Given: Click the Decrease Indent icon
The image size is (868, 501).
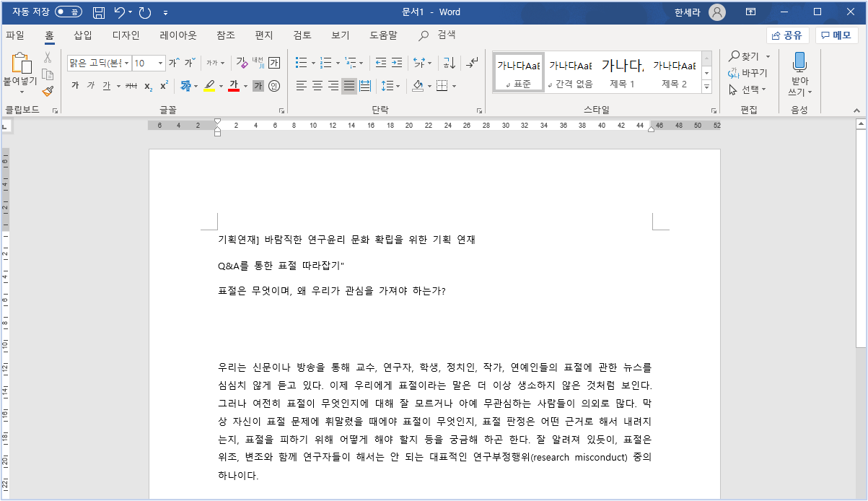Looking at the screenshot, I should point(380,63).
